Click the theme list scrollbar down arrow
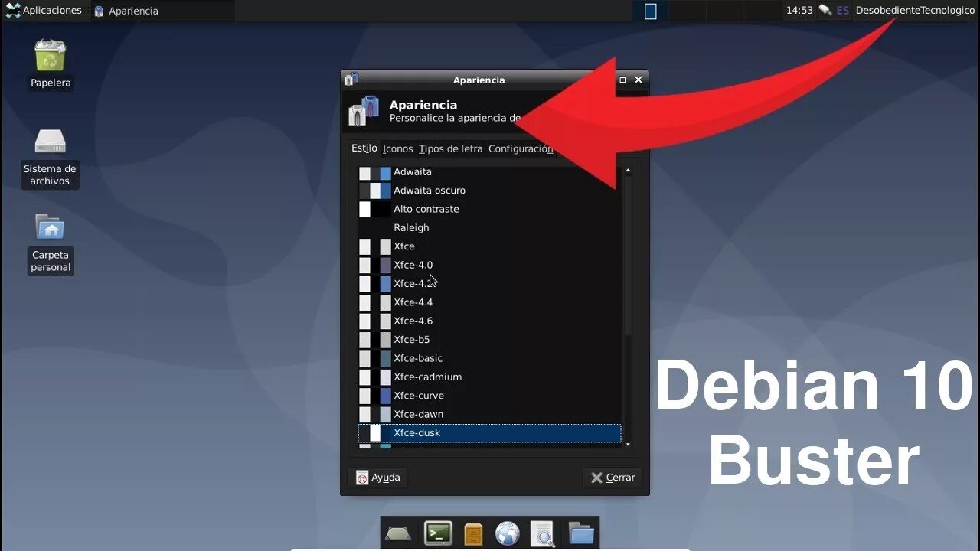980x551 pixels. (628, 444)
